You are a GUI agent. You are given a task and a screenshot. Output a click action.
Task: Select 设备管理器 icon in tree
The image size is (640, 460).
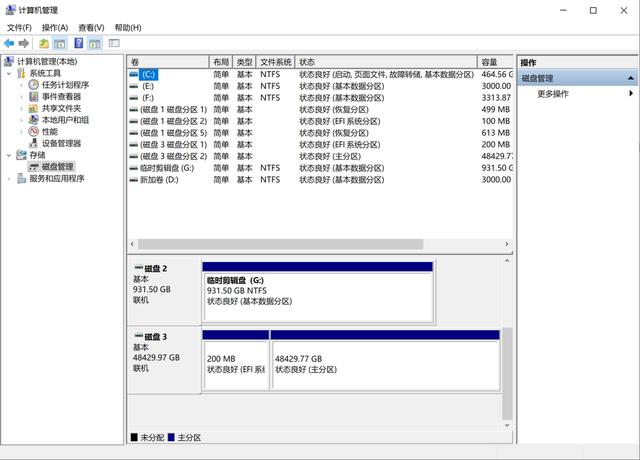(x=33, y=143)
